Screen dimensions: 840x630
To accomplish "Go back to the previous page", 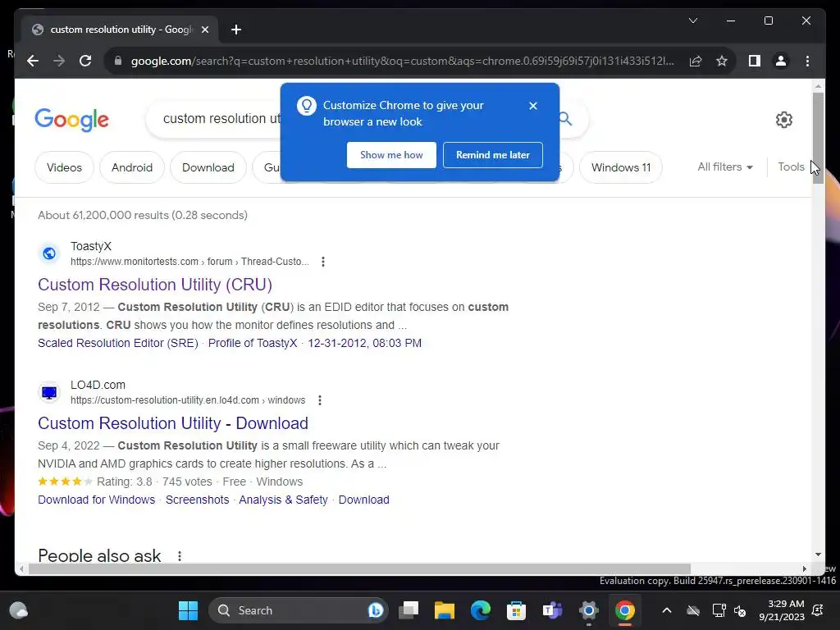I will (33, 61).
